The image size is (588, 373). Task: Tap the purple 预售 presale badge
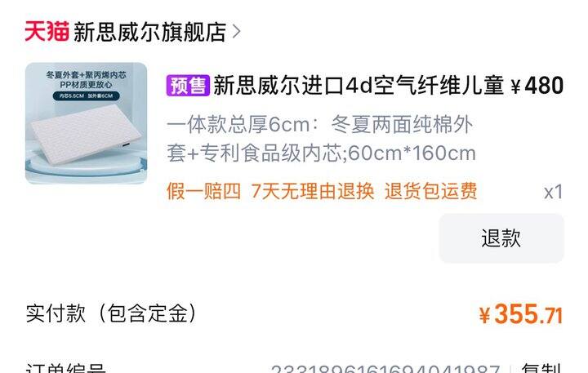[188, 86]
